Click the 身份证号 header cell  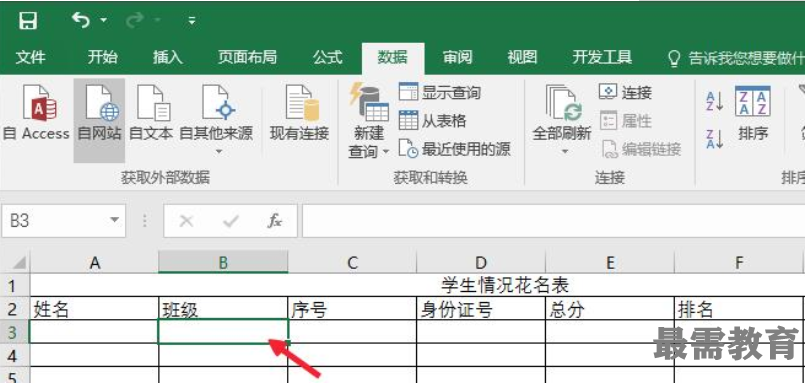481,309
